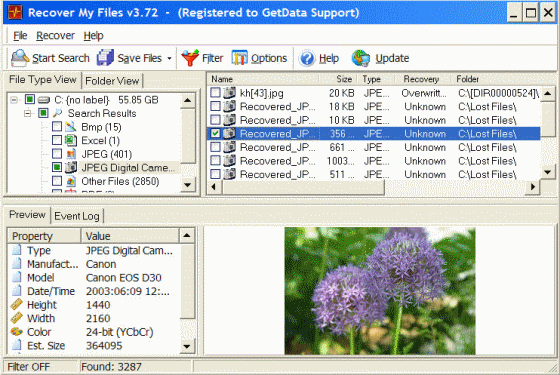Click file list scroll left arrow
560x375 pixels.
coord(214,187)
